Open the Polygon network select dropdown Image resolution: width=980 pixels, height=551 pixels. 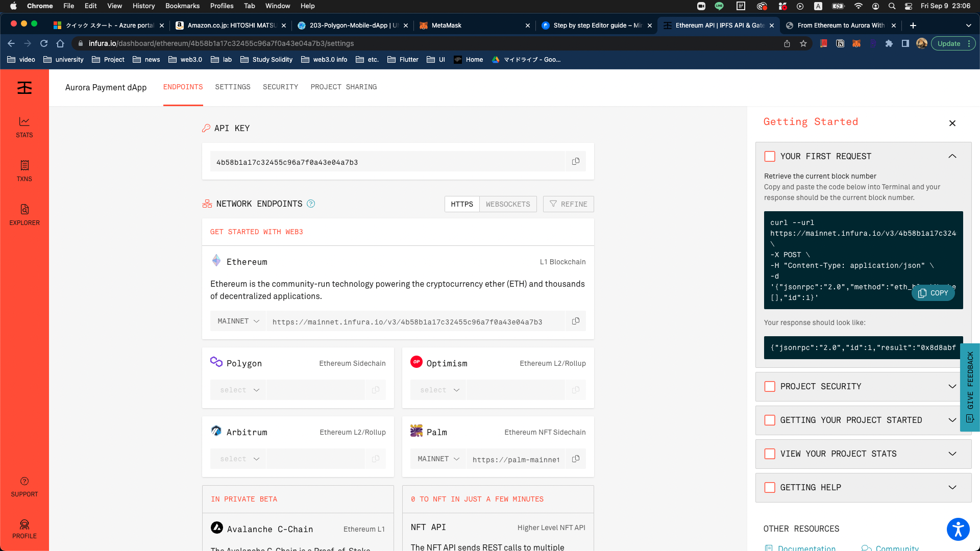(238, 390)
